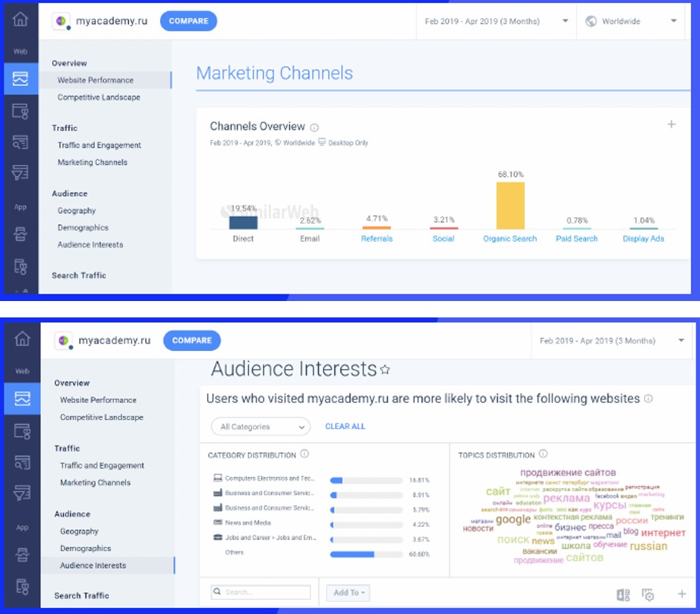Screen dimensions: 700x614
Task: Click the Others 60.60% progress bar
Action: [x=366, y=554]
